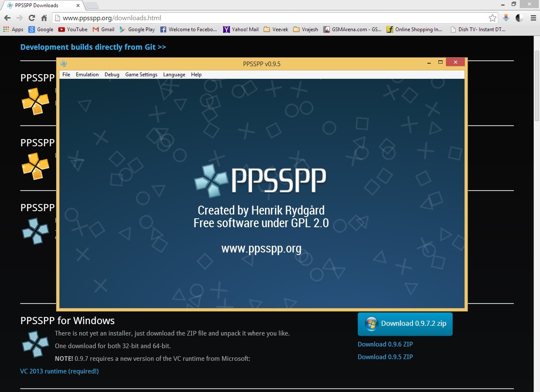
Task: Open the Chrome home page button
Action: point(44,18)
